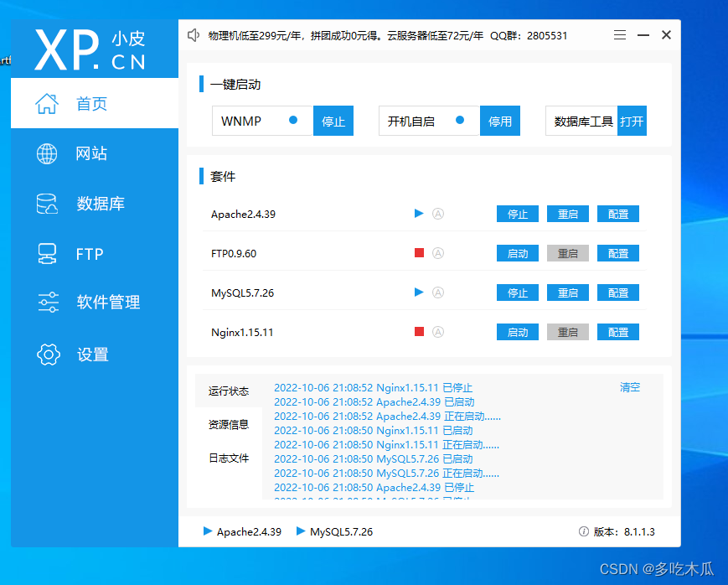Switch to 日志文件 tab
The width and height of the screenshot is (728, 585).
[229, 458]
